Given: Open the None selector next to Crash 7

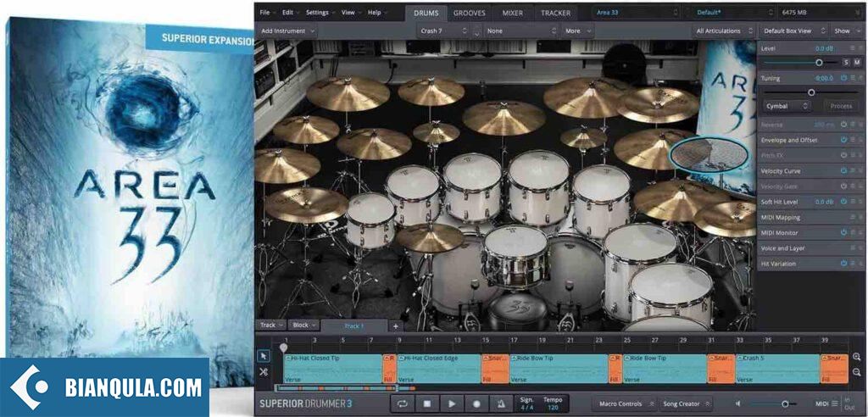Looking at the screenshot, I should coord(521,31).
